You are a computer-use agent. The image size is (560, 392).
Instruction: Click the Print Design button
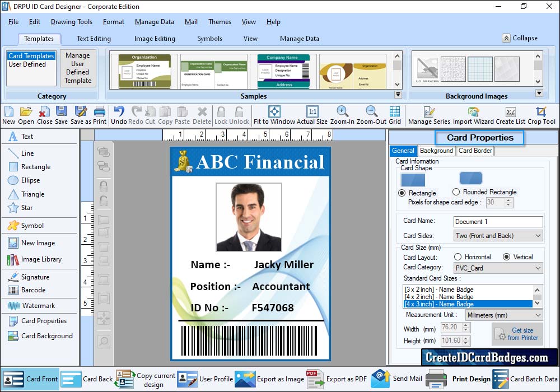click(458, 379)
